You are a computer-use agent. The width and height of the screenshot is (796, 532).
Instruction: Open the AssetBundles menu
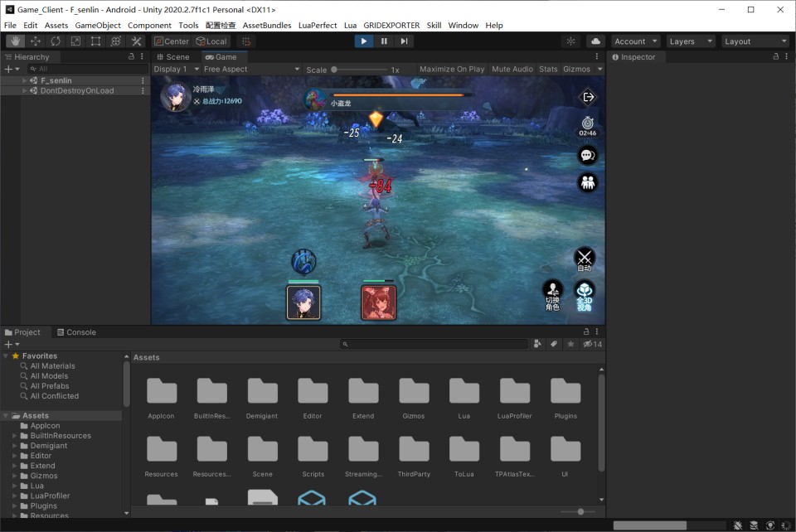(266, 26)
